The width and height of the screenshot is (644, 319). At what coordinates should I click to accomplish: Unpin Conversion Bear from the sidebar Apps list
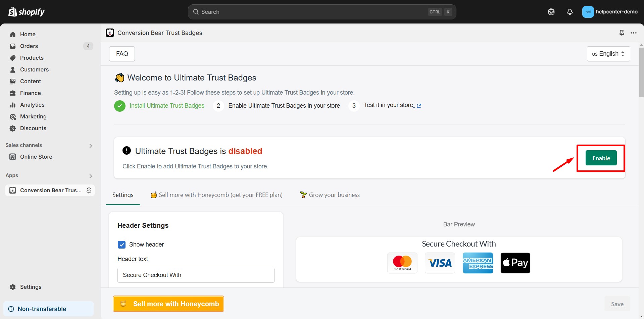[x=89, y=190]
